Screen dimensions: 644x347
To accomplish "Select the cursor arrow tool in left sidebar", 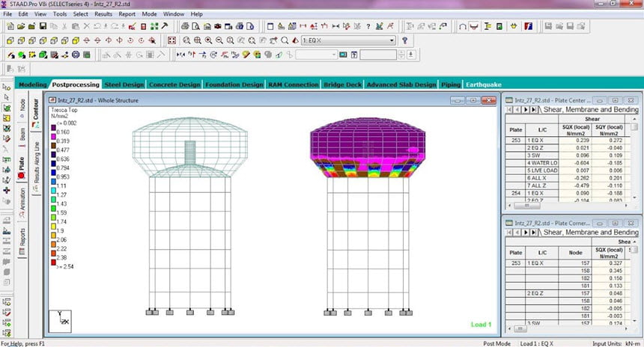I will [x=7, y=97].
